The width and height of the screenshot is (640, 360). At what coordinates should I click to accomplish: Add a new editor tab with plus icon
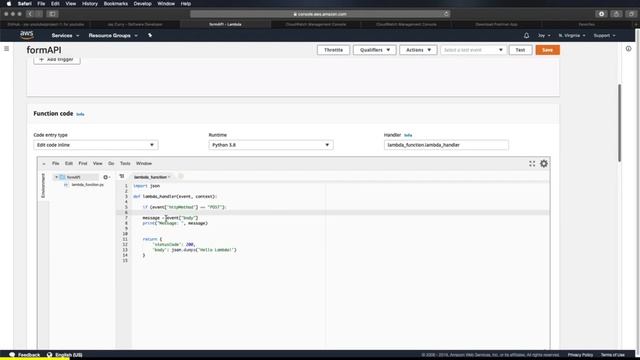click(x=180, y=176)
